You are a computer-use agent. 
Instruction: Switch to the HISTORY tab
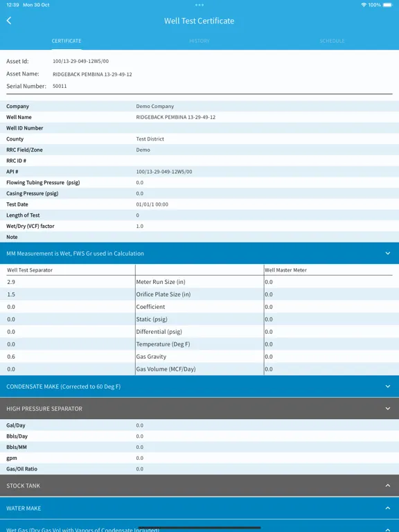pos(199,41)
